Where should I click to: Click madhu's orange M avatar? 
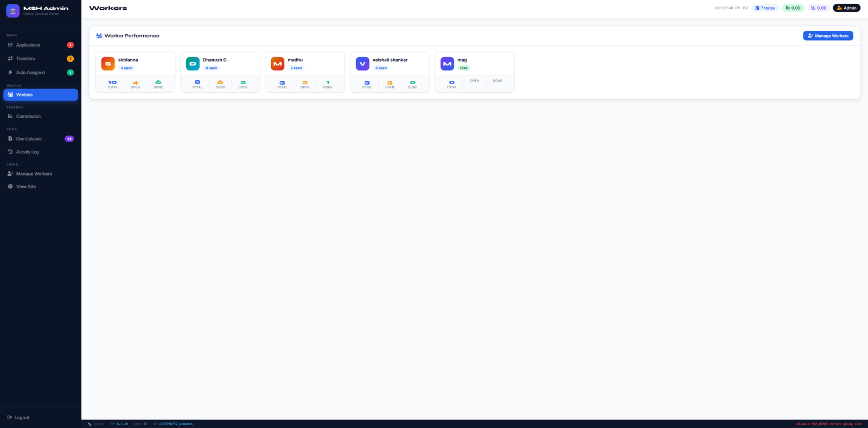coord(278,63)
